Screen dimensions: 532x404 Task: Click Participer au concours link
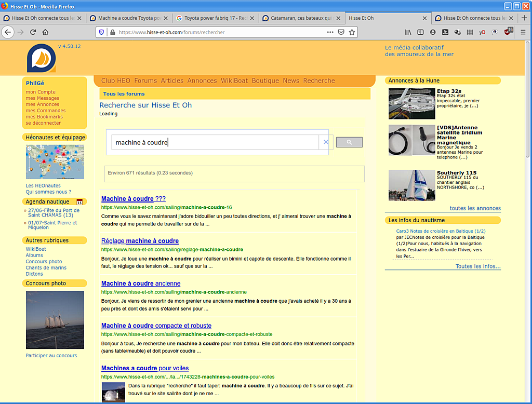[x=51, y=356]
